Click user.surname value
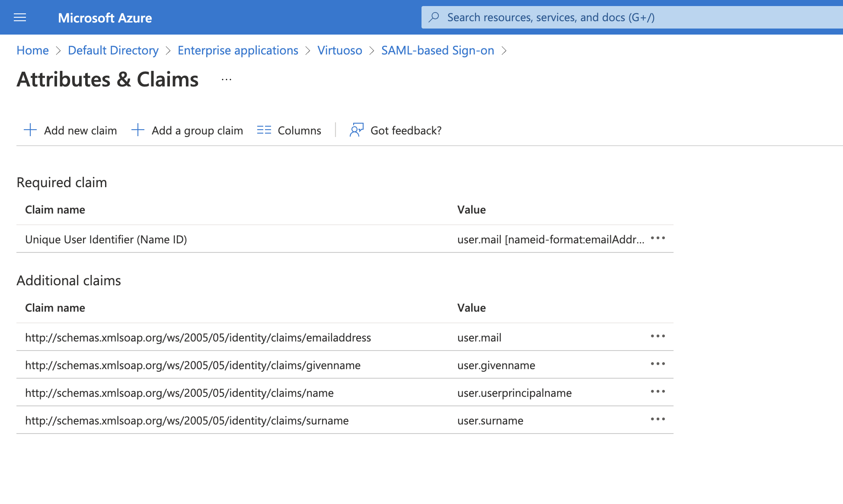 [490, 421]
